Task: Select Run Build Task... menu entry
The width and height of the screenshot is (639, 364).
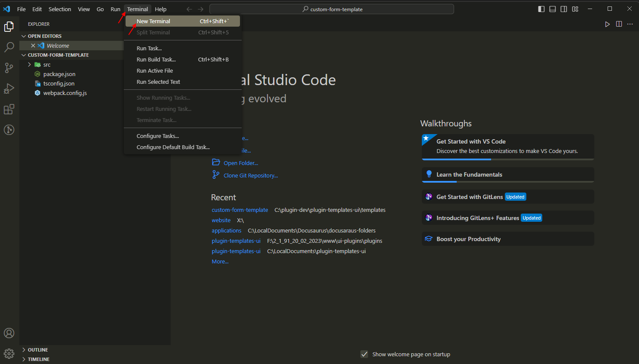Action: point(183,59)
